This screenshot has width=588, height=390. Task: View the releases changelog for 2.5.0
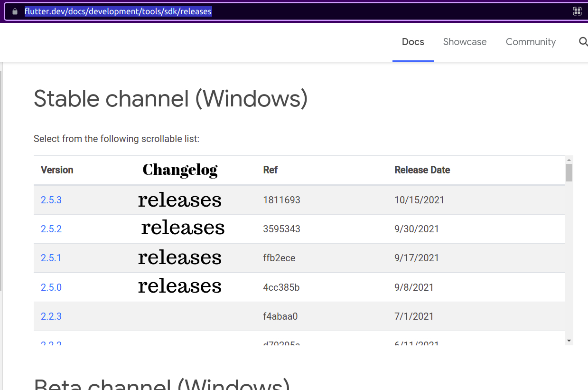coord(180,286)
